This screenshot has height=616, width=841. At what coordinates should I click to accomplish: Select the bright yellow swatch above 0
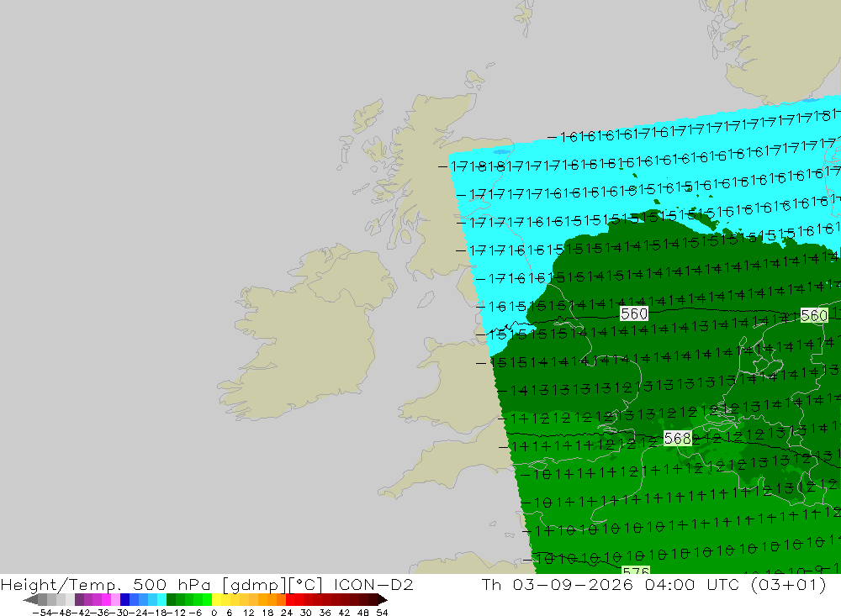tap(216, 600)
